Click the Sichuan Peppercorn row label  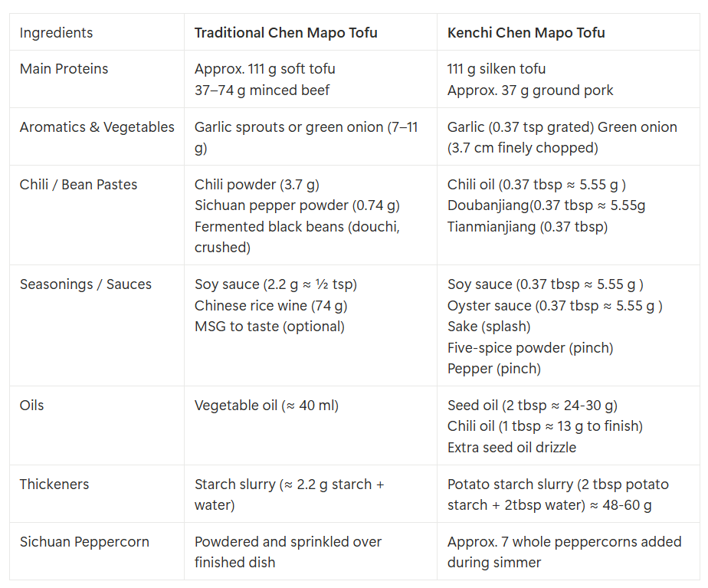84,541
